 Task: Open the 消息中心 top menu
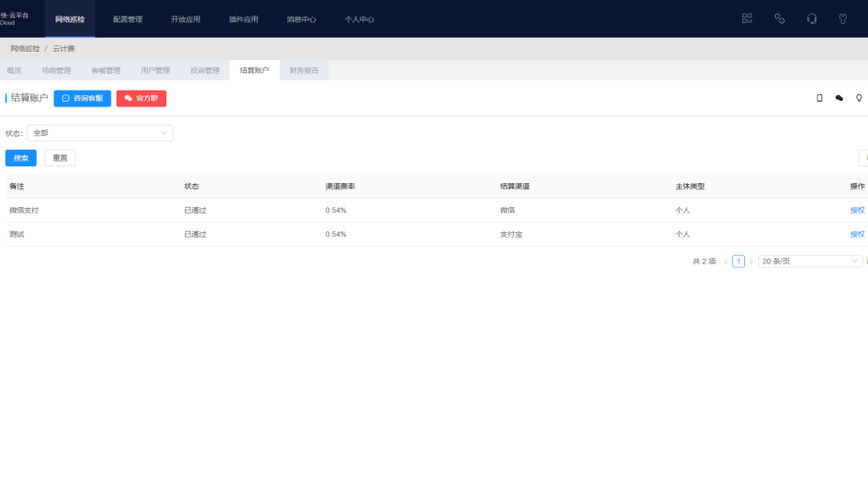pyautogui.click(x=301, y=19)
